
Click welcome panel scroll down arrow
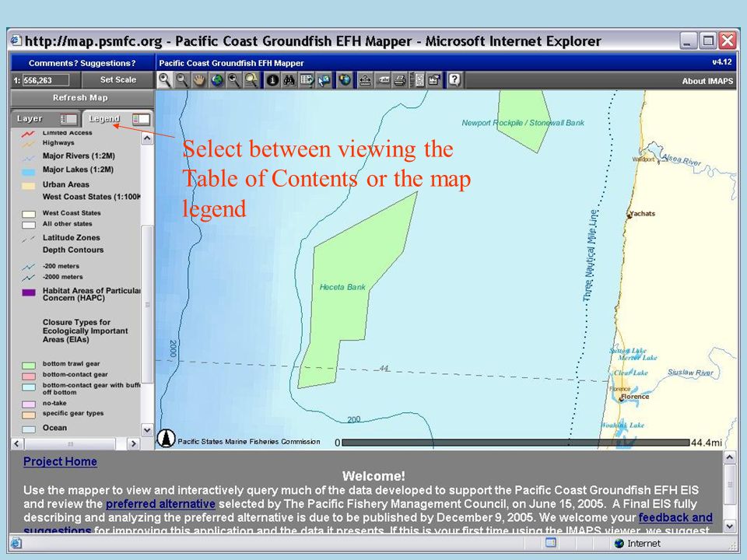click(x=729, y=526)
